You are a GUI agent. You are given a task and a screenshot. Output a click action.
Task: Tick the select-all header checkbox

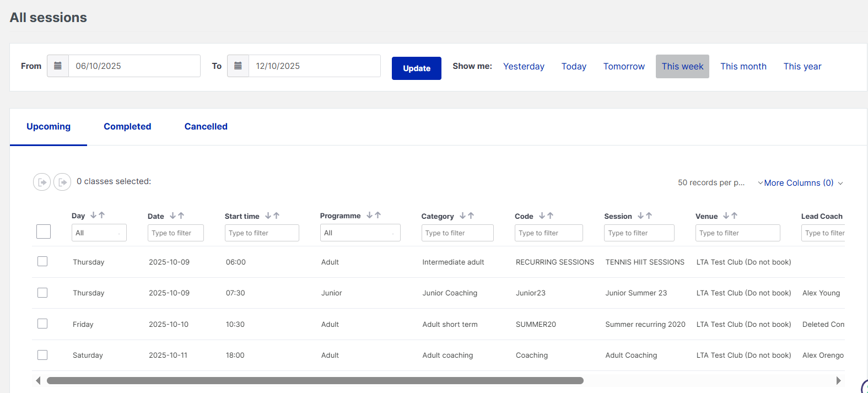(44, 232)
